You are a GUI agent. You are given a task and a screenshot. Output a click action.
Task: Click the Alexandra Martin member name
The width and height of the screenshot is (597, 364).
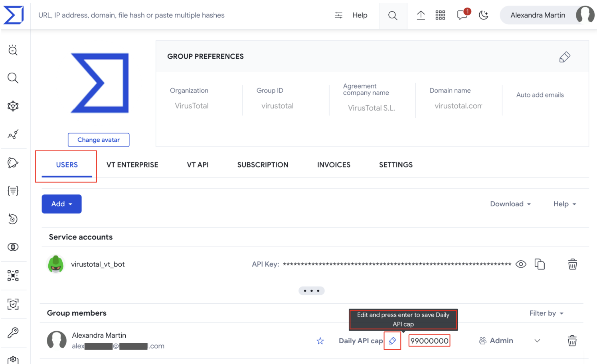[x=99, y=335]
